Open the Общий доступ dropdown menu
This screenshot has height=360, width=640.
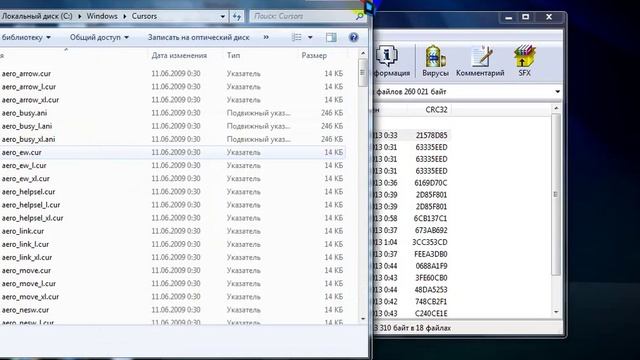click(x=99, y=37)
